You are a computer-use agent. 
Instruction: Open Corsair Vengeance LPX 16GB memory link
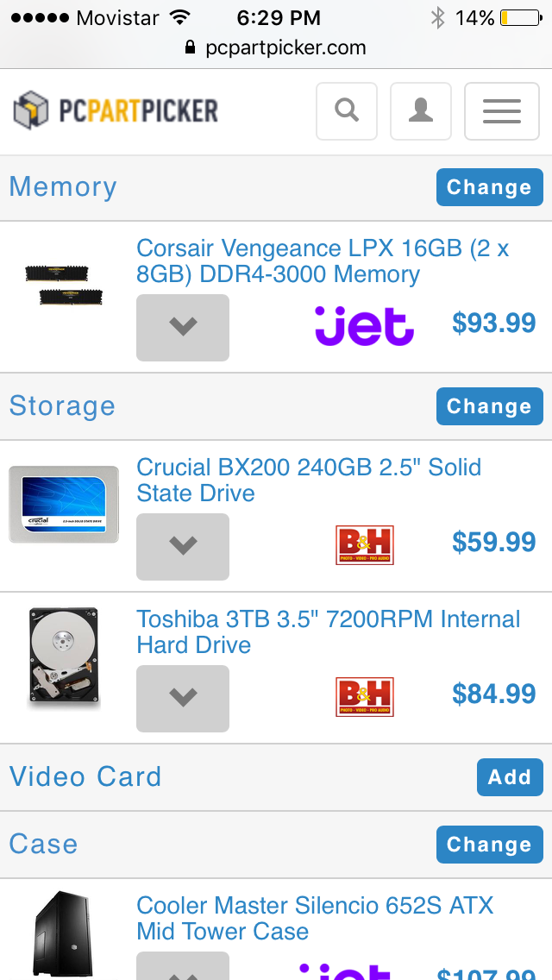323,261
